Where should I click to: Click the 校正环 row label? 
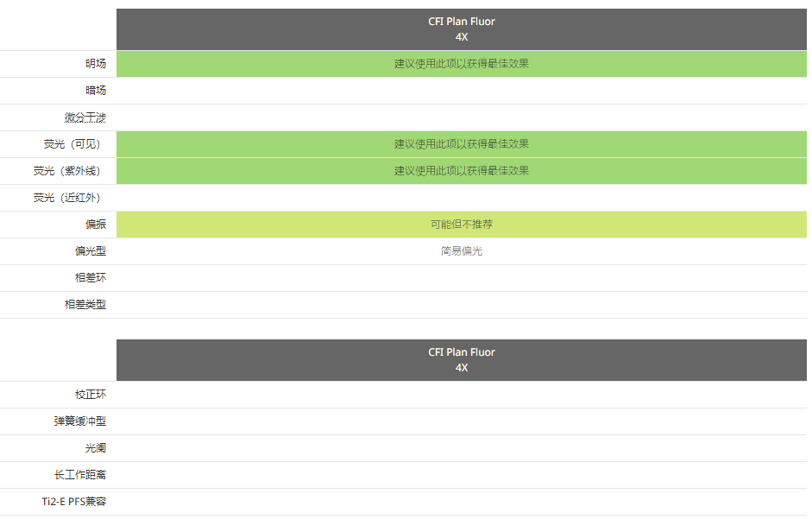[x=91, y=395]
